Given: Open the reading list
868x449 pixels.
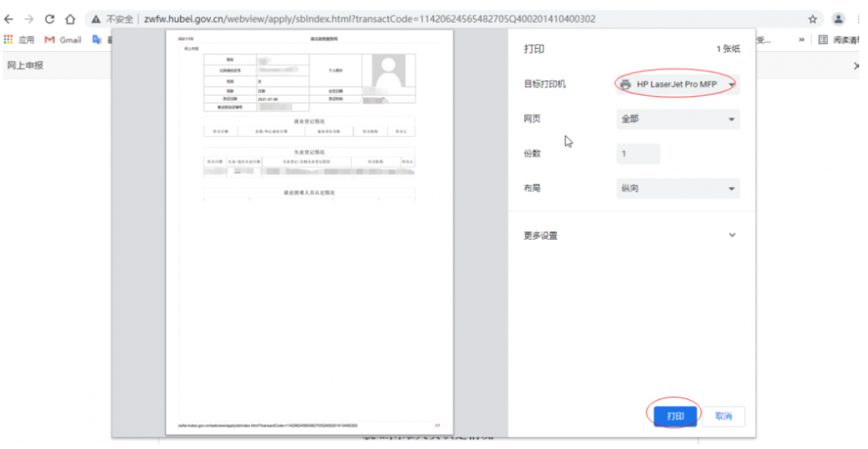Looking at the screenshot, I should click(x=841, y=40).
